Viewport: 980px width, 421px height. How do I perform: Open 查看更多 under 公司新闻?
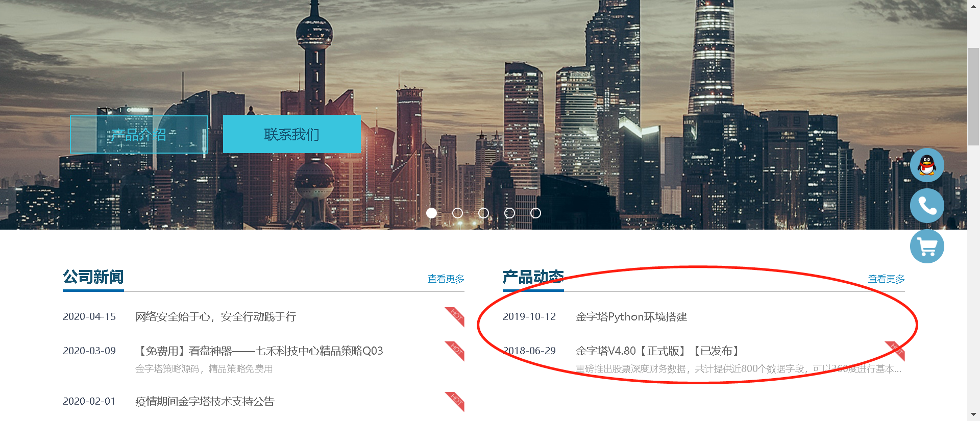[446, 279]
